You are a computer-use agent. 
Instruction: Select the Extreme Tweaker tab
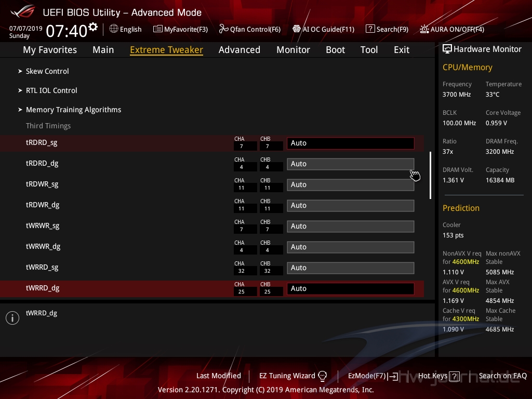[x=167, y=50]
